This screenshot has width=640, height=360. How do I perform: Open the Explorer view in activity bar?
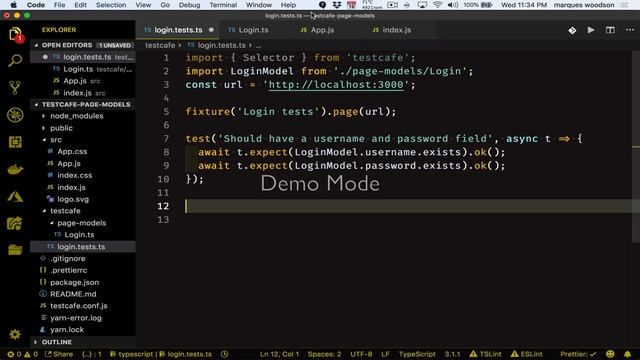pos(15,34)
